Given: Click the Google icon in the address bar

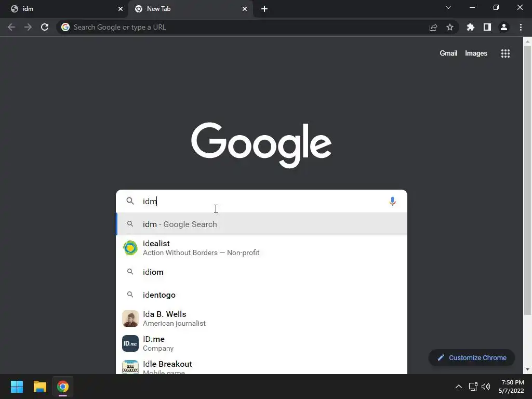Looking at the screenshot, I should pyautogui.click(x=65, y=27).
